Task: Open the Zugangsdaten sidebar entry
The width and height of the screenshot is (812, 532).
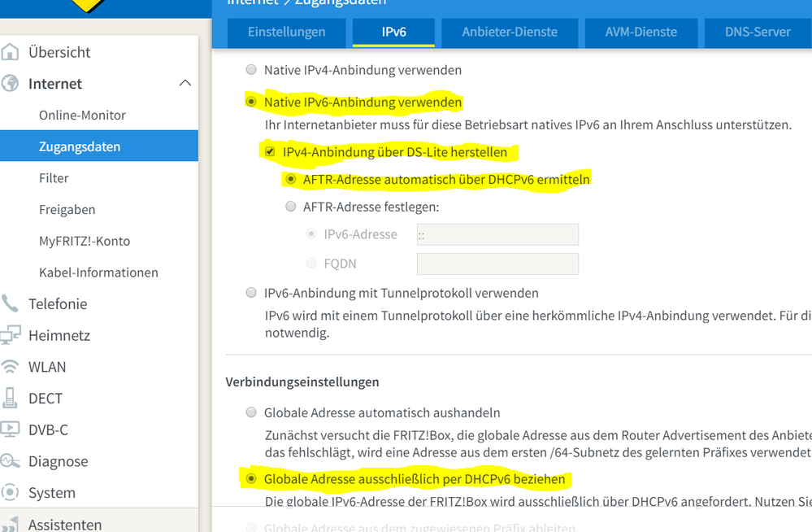Action: click(99, 146)
